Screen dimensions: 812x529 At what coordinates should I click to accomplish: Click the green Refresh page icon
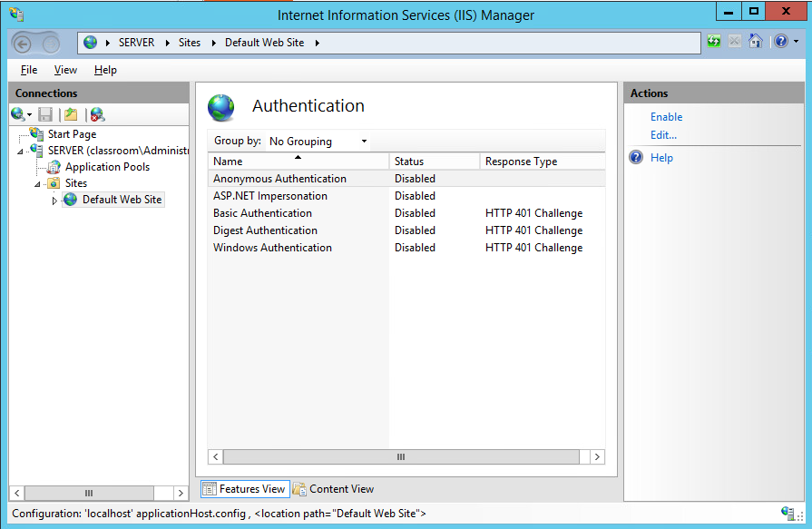[714, 41]
